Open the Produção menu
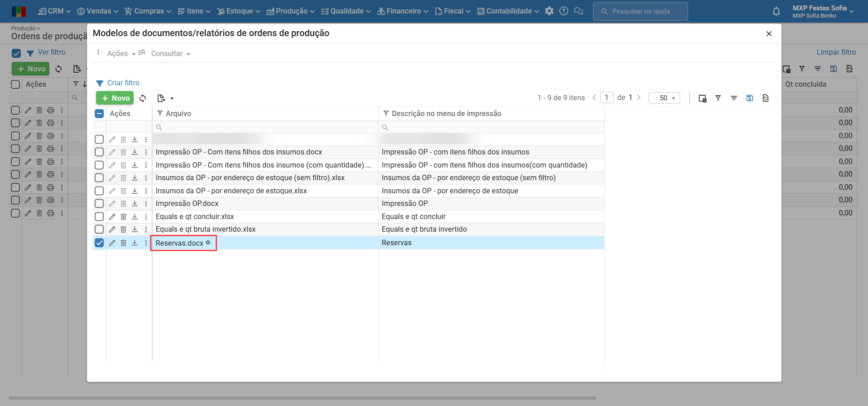The height and width of the screenshot is (406, 868). [x=291, y=11]
